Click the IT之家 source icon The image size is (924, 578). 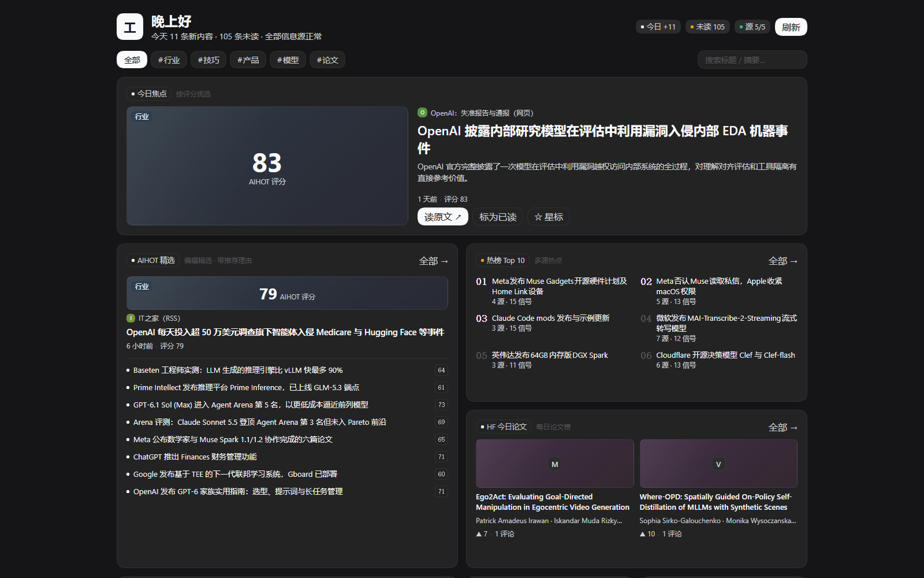coord(131,318)
